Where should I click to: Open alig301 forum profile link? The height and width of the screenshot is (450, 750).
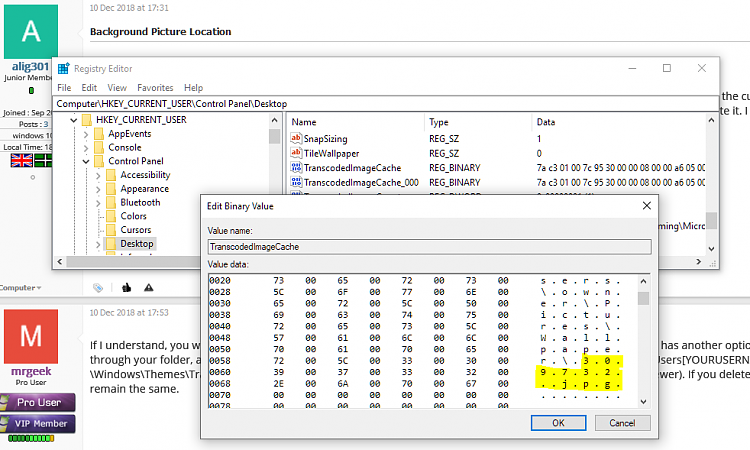pos(30,66)
